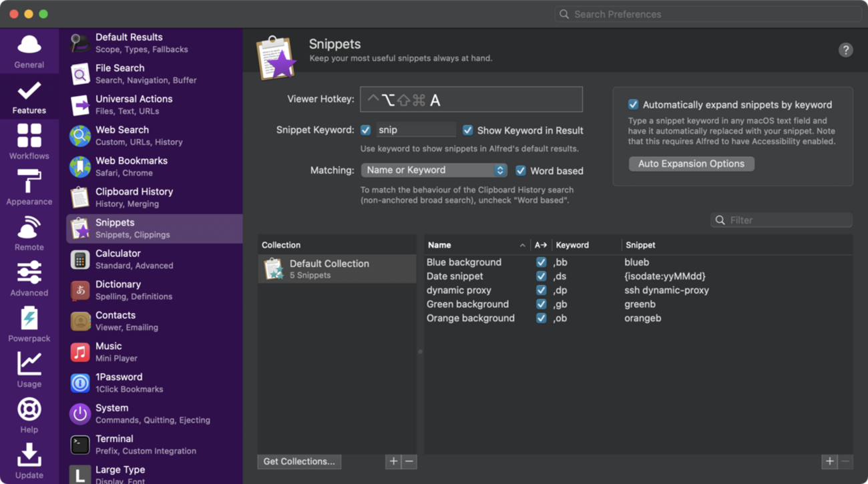Sort snippets by the Name column

point(477,245)
